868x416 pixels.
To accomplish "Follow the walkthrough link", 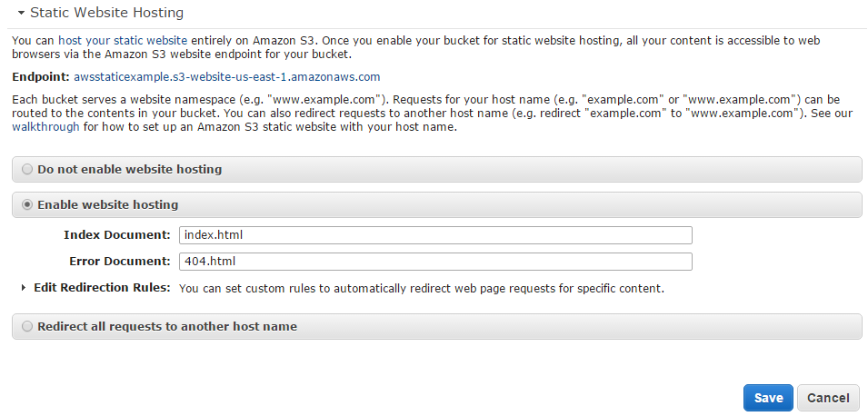I will (45, 127).
